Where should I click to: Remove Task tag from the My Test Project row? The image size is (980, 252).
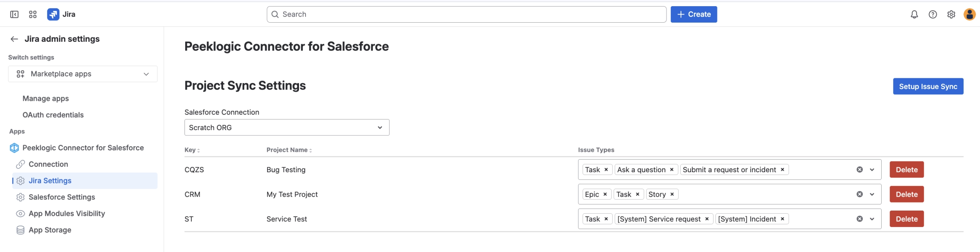pyautogui.click(x=637, y=194)
